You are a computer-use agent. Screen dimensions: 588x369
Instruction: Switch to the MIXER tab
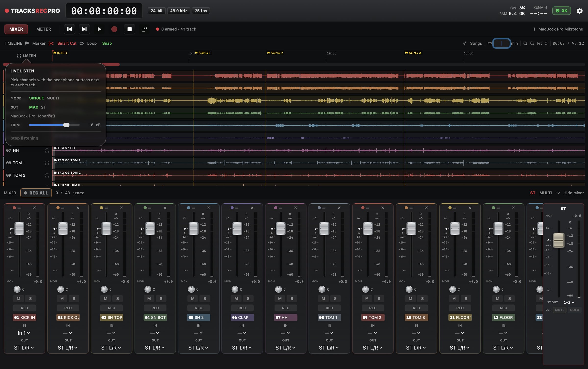click(16, 29)
